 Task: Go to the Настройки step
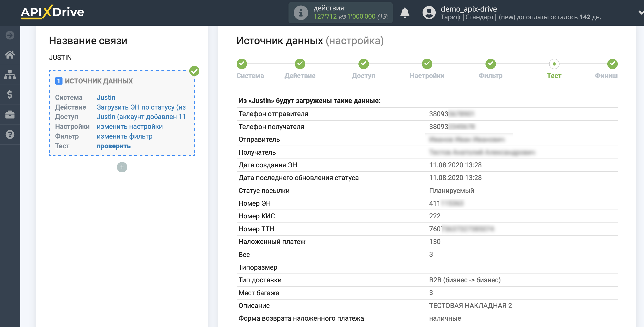427,76
